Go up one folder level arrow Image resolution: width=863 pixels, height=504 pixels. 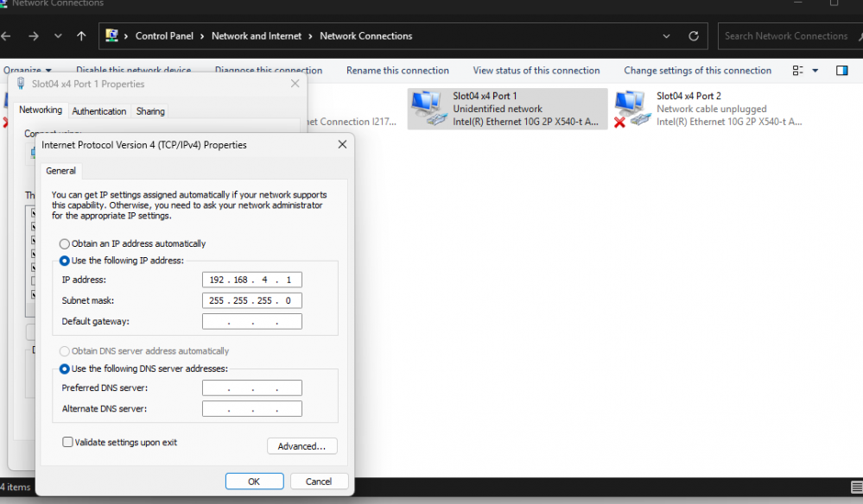pyautogui.click(x=81, y=36)
